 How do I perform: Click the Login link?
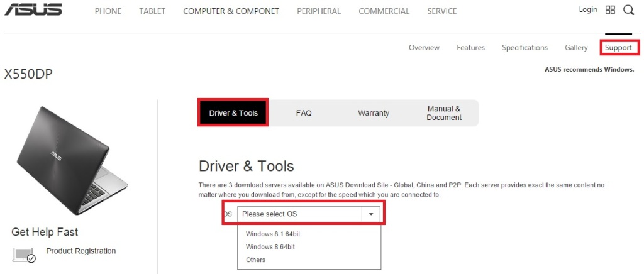pos(588,9)
